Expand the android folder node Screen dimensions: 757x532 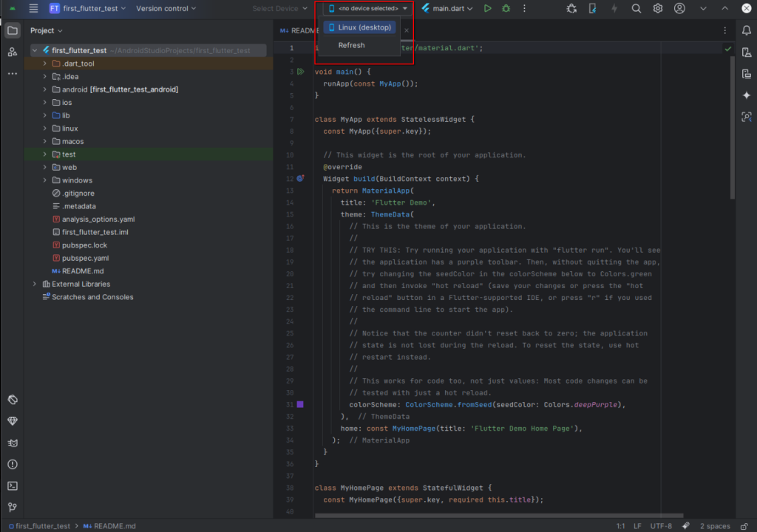pyautogui.click(x=45, y=89)
